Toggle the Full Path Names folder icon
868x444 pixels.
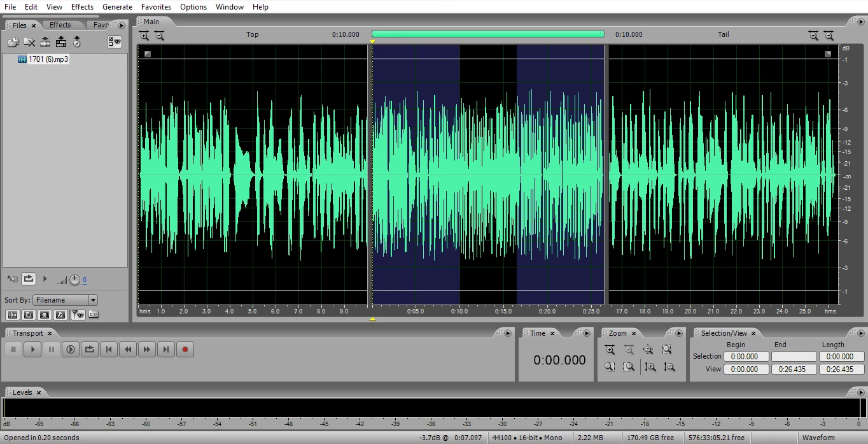[x=94, y=314]
